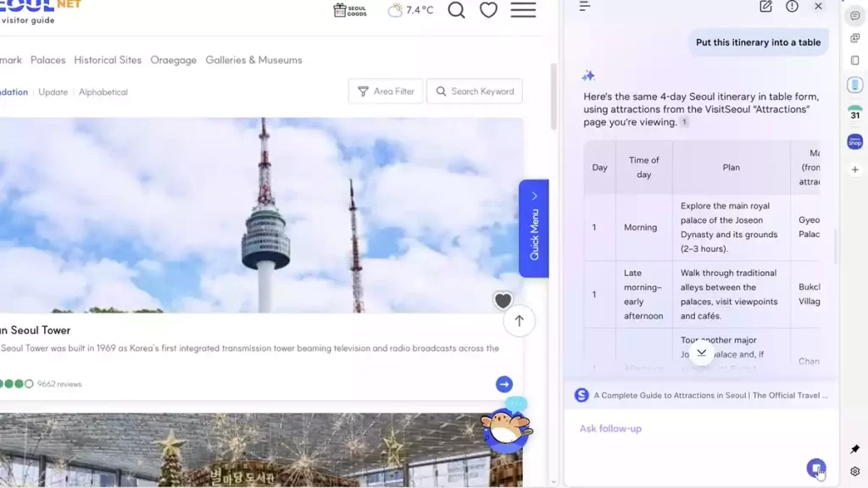Toggle the like heart on Seoul Tower card
The width and height of the screenshot is (868, 488).
tap(503, 301)
